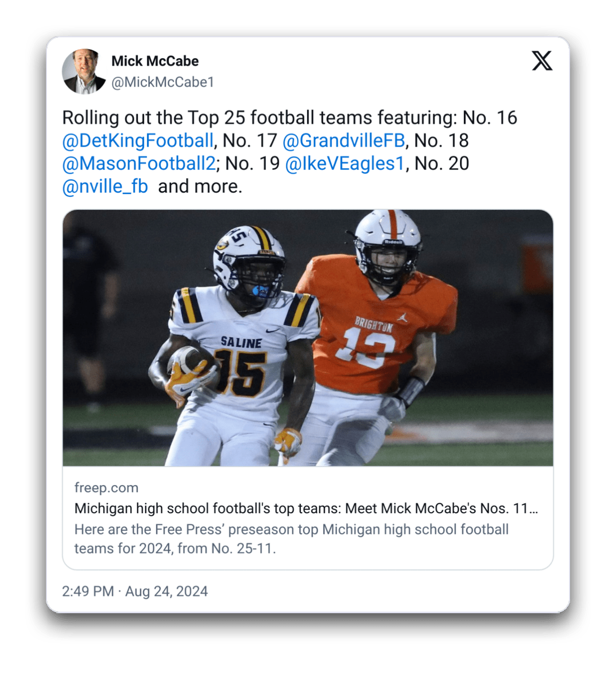The width and height of the screenshot is (616, 688).
Task: Click the freep.com source domain
Action: [106, 488]
